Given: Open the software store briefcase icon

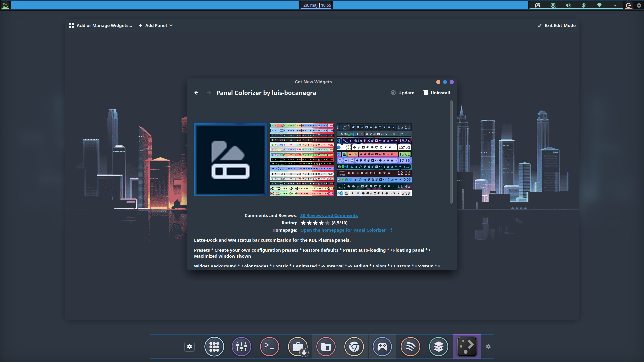Looking at the screenshot, I should (298, 347).
